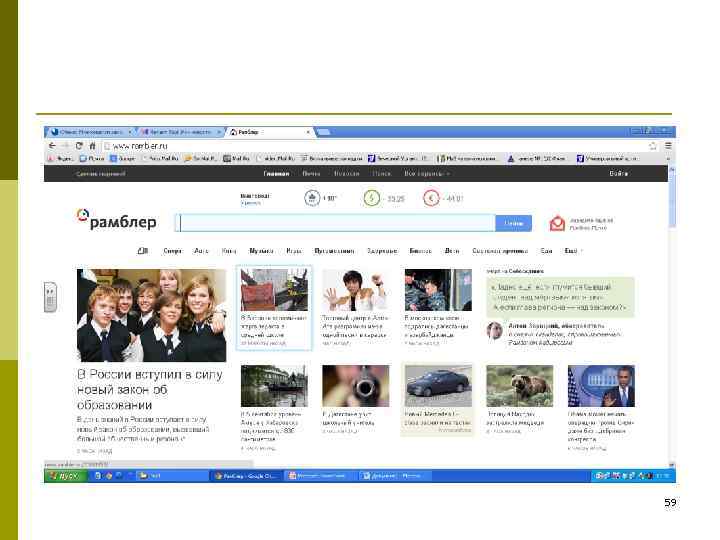Open the police officers news thumbnail
720x540 pixels.
pos(438,290)
